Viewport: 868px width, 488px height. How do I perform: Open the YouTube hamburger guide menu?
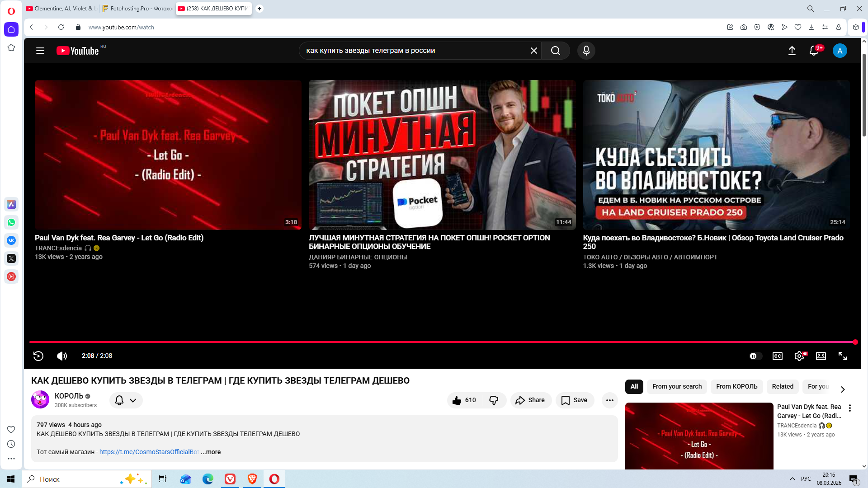pyautogui.click(x=40, y=51)
